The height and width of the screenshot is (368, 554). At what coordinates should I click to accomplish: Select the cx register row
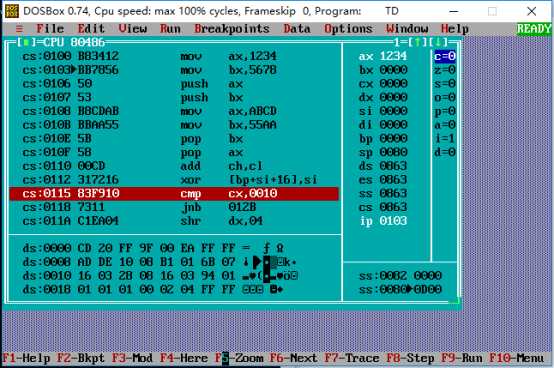pyautogui.click(x=383, y=84)
